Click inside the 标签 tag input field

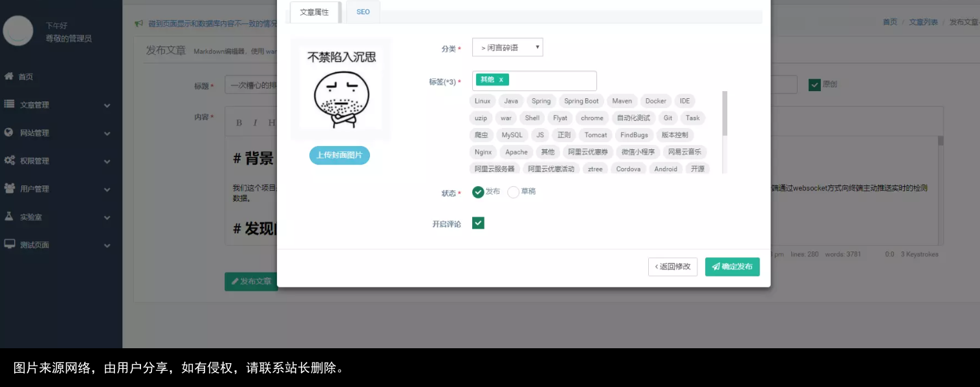click(556, 79)
